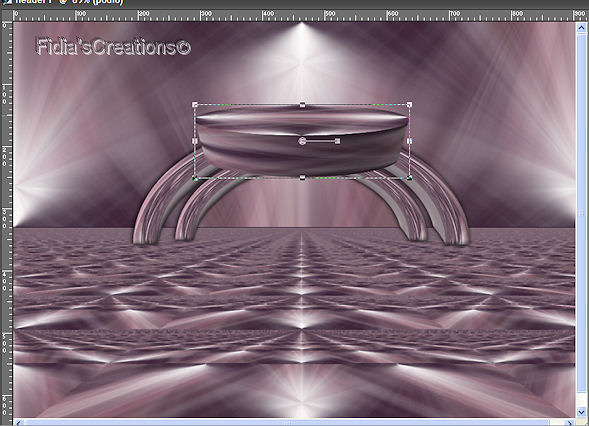Click the vertical scrollbar down arrow
This screenshot has width=589, height=426.
tap(581, 412)
